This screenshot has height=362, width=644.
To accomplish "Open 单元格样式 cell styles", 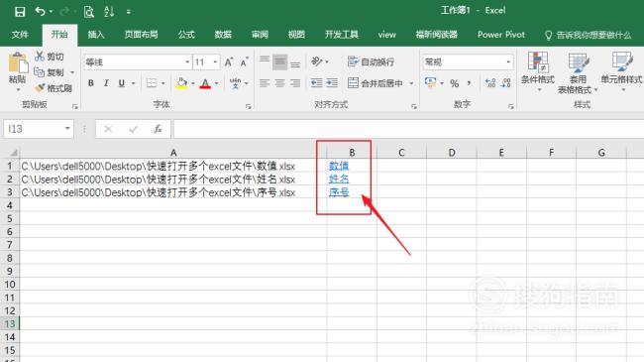I will pos(621,71).
